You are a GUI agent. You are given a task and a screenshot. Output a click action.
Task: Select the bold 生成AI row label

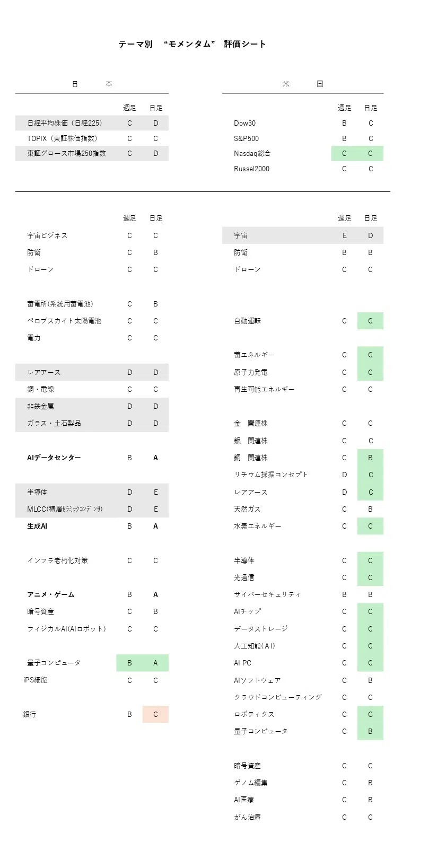click(37, 526)
